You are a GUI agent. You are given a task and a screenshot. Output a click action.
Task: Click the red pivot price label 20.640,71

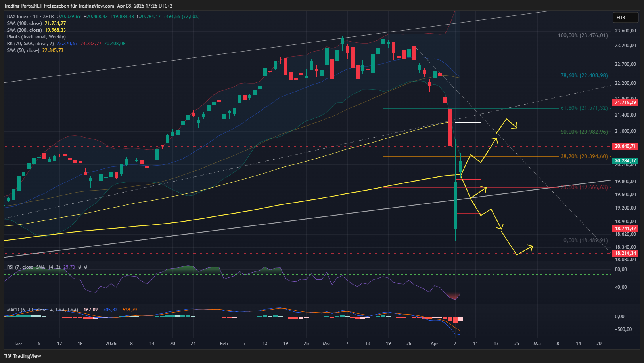click(625, 146)
